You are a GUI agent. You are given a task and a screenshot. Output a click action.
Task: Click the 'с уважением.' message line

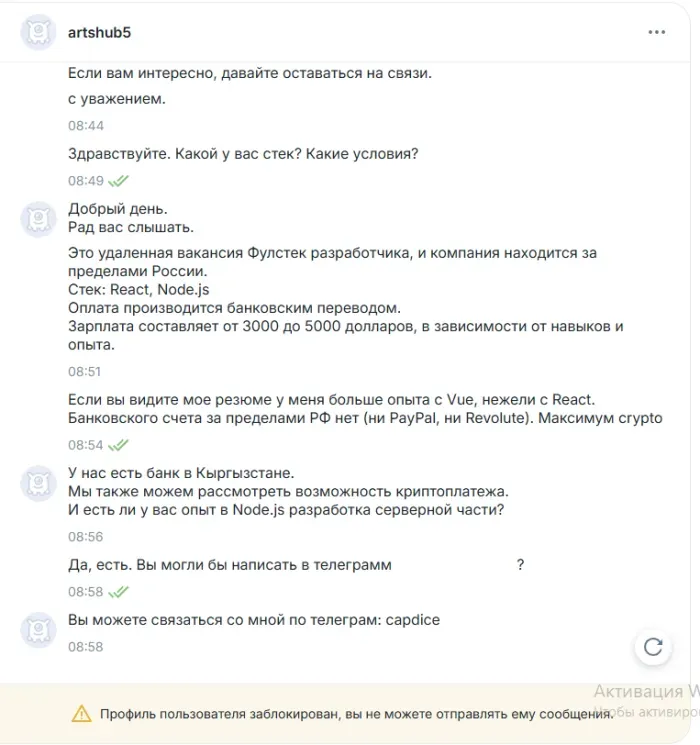pos(116,99)
